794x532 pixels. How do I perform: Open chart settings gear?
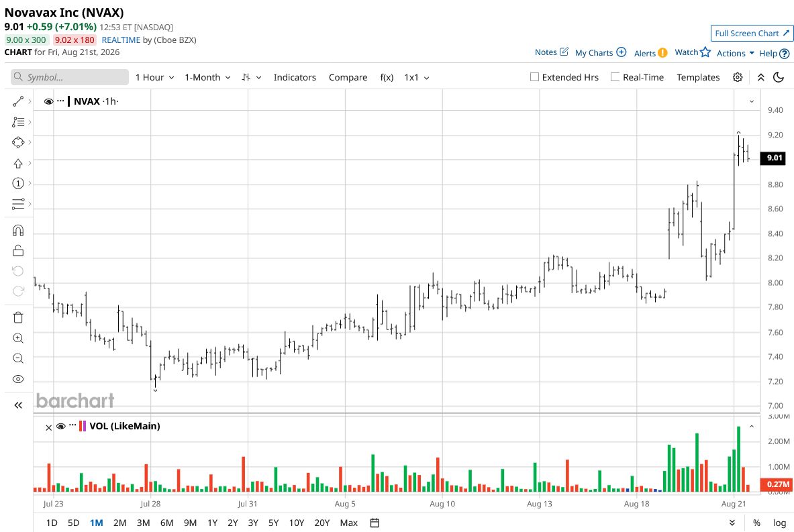pyautogui.click(x=738, y=77)
